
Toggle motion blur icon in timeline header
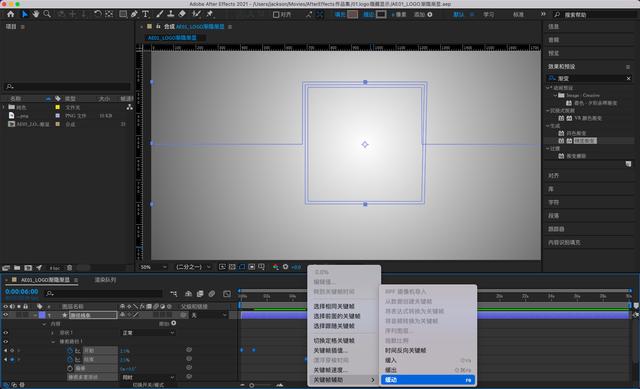coord(211,293)
